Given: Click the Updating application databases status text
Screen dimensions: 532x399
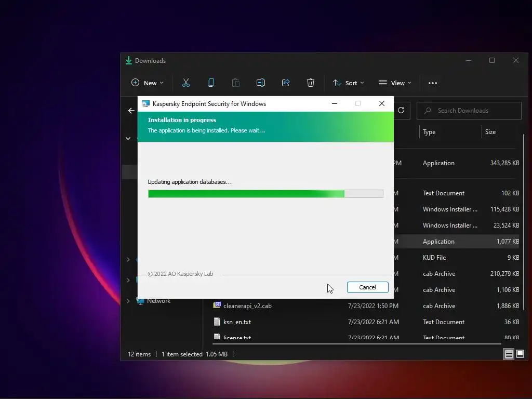Looking at the screenshot, I should [190, 182].
